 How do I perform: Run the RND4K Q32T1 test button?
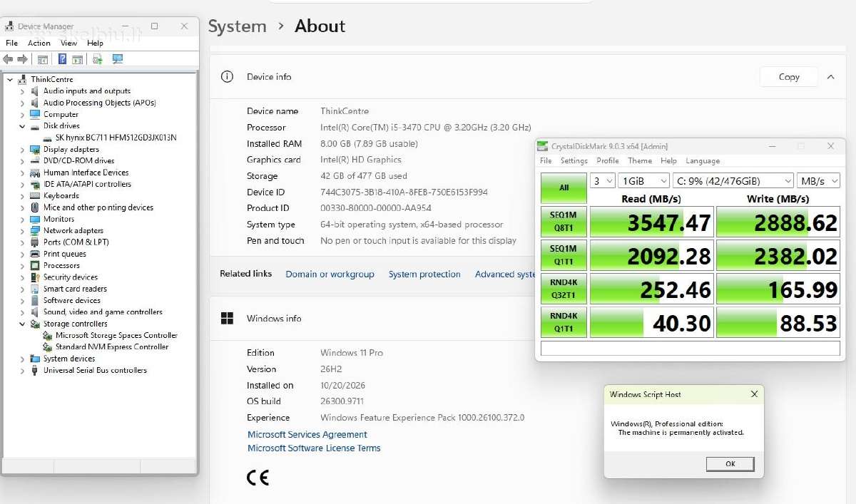(564, 289)
